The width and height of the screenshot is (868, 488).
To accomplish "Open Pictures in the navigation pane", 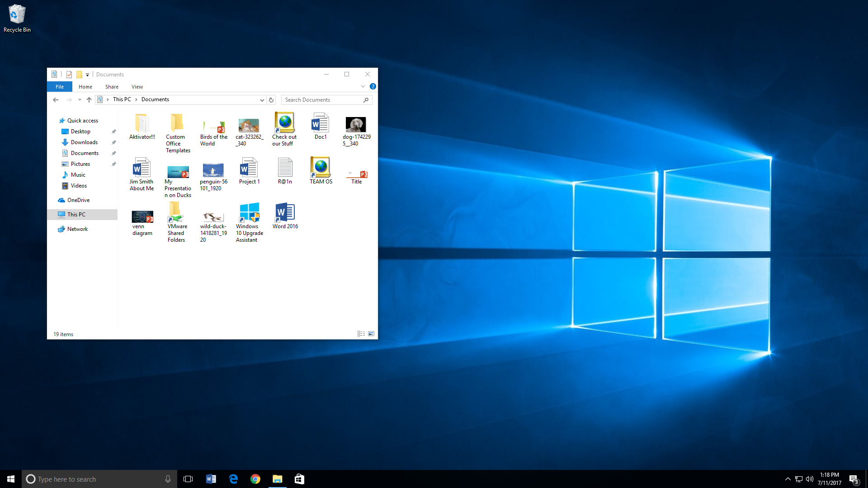I will point(80,164).
